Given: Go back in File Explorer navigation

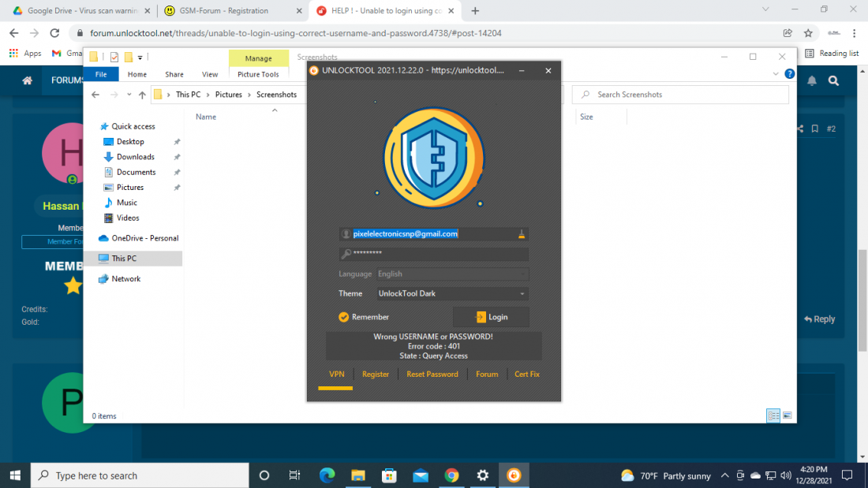Looking at the screenshot, I should pos(95,95).
